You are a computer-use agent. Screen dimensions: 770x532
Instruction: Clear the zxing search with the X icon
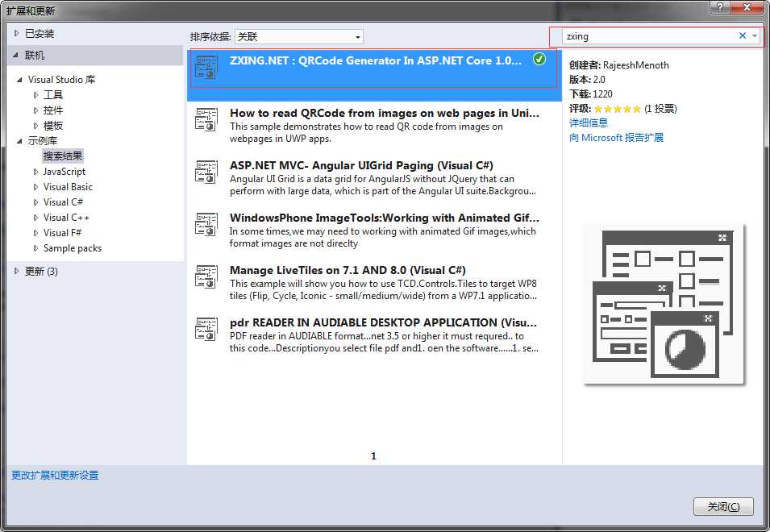pyautogui.click(x=743, y=35)
